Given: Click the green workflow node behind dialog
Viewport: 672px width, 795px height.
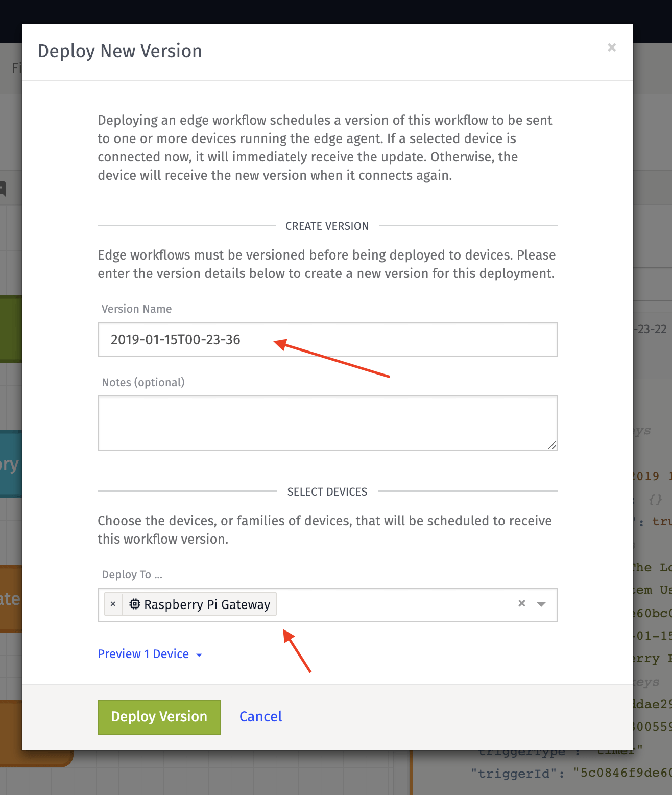Looking at the screenshot, I should click(x=11, y=329).
